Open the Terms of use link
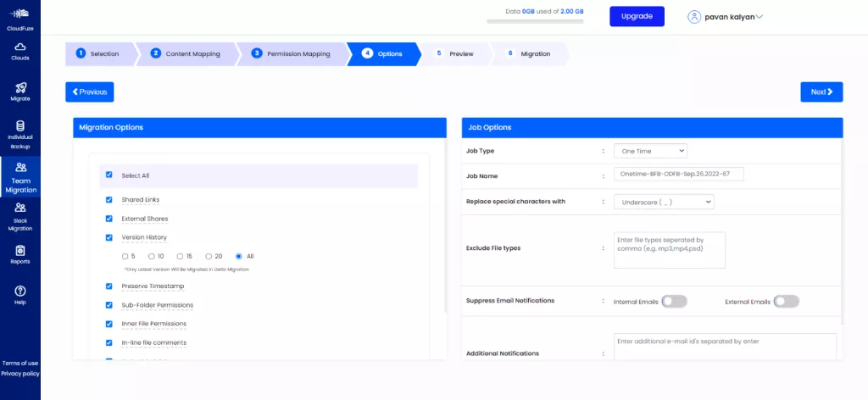 [20, 363]
